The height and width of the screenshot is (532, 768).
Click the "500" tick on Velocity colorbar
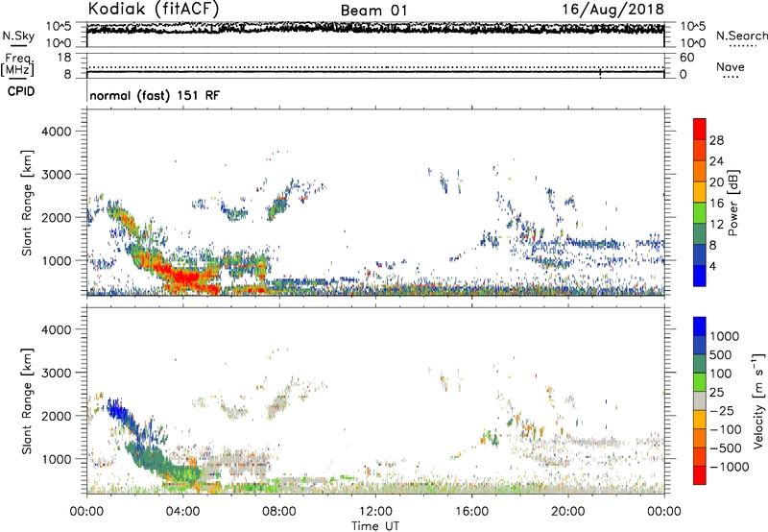(x=721, y=355)
